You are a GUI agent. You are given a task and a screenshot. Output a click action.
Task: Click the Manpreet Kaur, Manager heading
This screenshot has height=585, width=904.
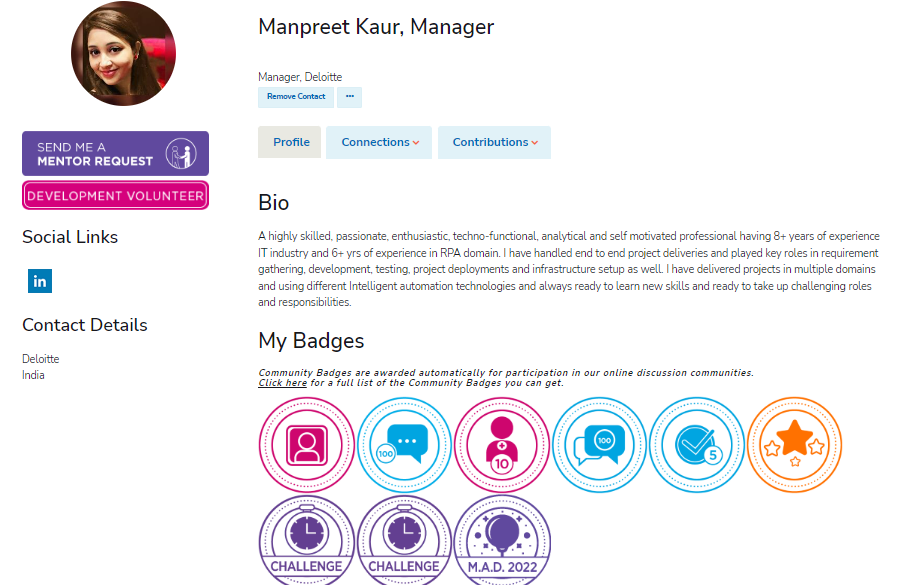point(376,27)
